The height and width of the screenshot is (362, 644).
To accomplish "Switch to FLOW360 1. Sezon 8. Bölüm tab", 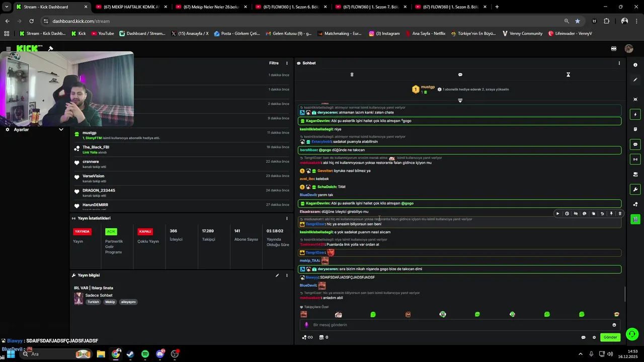I will [451, 7].
